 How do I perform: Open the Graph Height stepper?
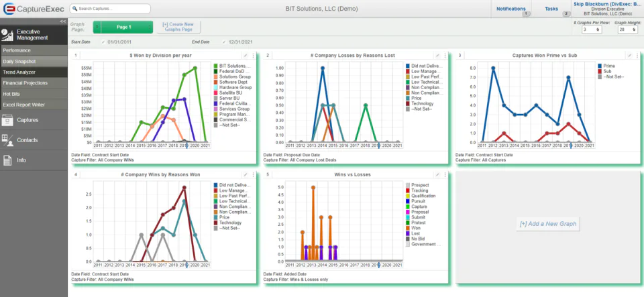coord(628,29)
